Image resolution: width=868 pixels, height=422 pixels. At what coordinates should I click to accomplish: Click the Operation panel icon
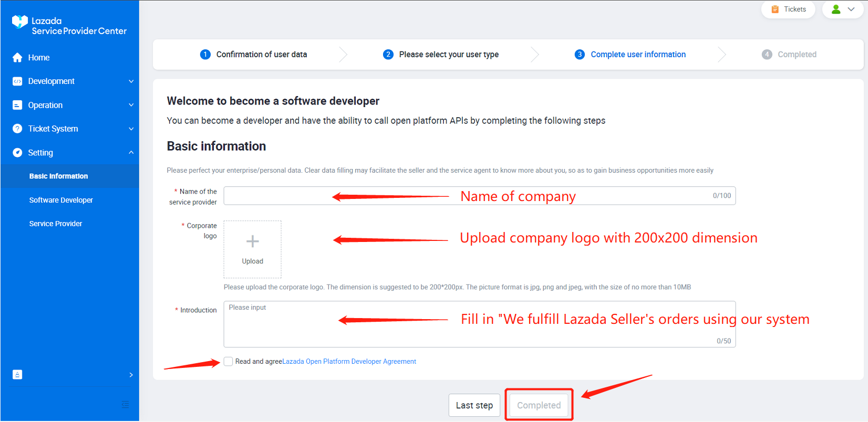17,105
